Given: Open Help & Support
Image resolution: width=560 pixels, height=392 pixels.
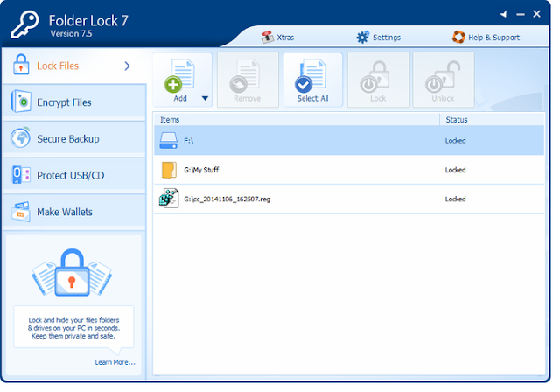Looking at the screenshot, I should pyautogui.click(x=486, y=37).
